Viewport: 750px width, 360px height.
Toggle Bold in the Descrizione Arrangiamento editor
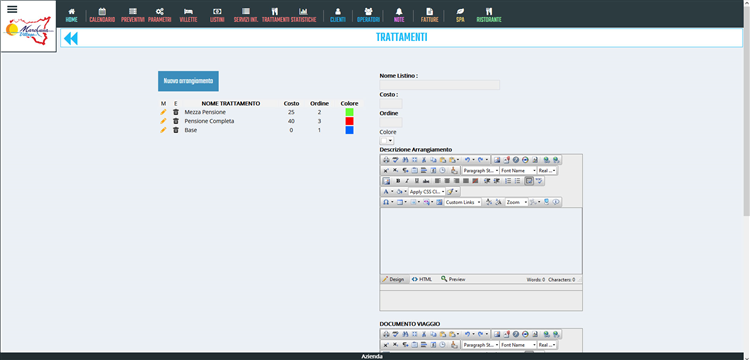[x=398, y=181]
